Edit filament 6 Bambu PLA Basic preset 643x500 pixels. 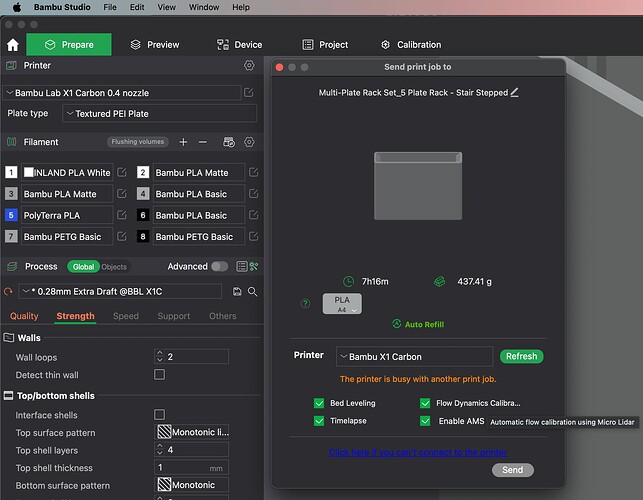pos(253,215)
